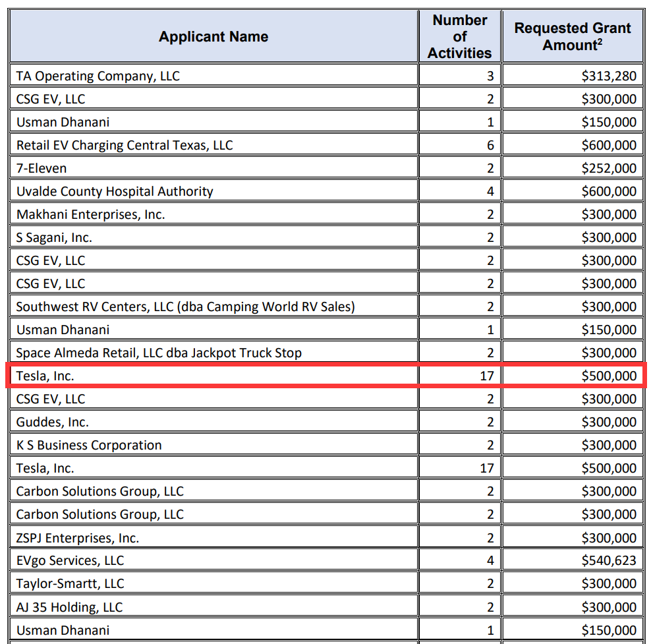Click activities count 6 in Retail EV Charging row
This screenshot has height=644, width=651.
pyautogui.click(x=460, y=145)
